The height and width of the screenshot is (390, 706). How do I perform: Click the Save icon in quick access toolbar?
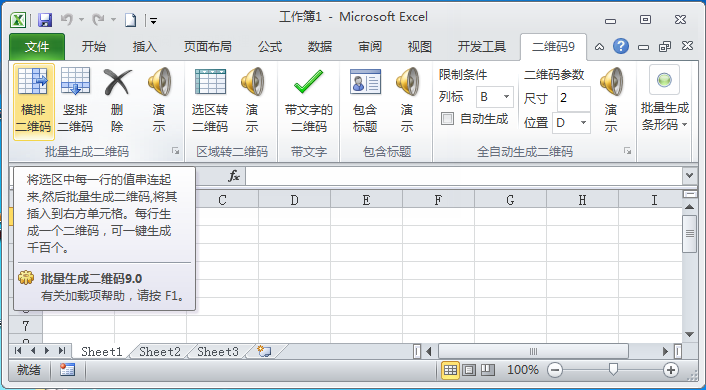(45, 20)
